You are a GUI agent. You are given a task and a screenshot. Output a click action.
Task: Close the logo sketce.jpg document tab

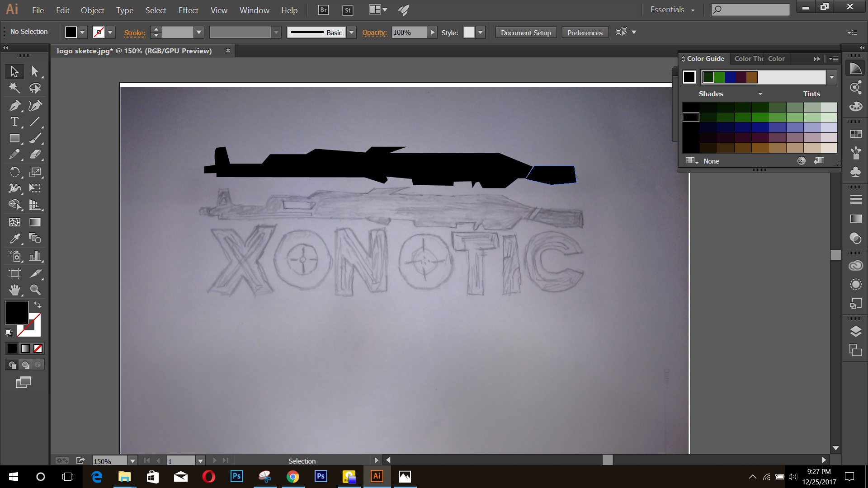pyautogui.click(x=228, y=51)
